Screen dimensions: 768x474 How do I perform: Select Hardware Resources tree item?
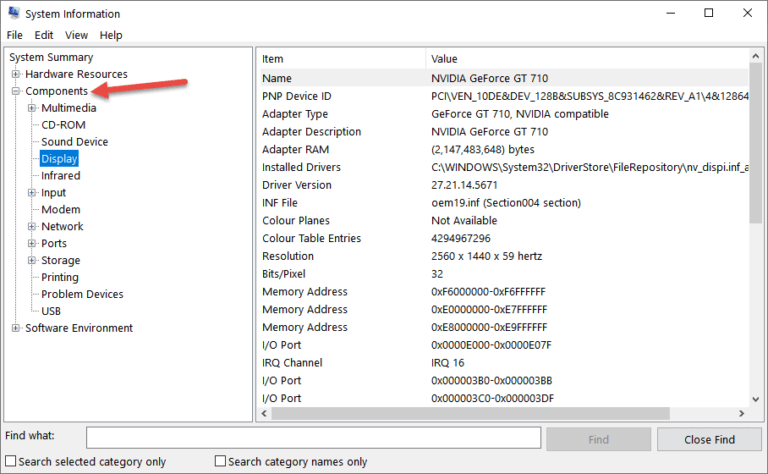[76, 74]
